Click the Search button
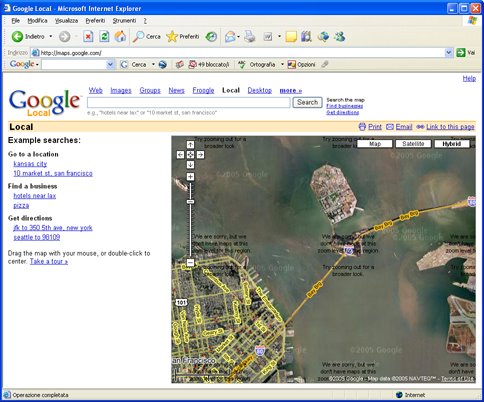Viewport: 484px width, 402px height. tap(307, 102)
